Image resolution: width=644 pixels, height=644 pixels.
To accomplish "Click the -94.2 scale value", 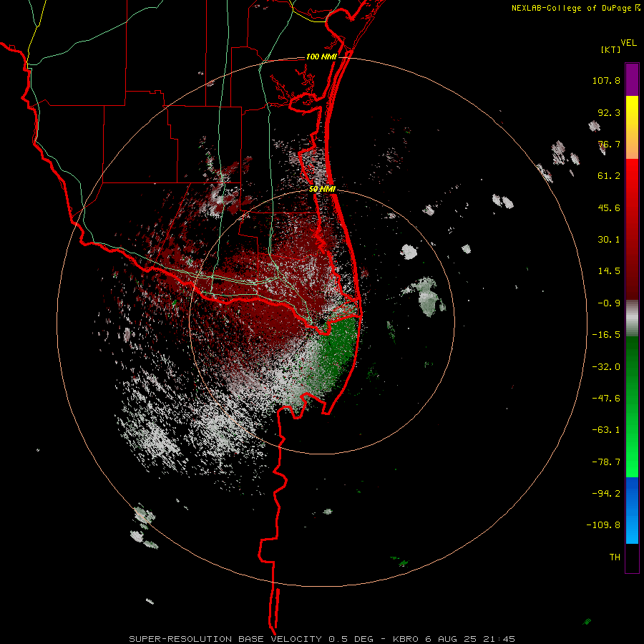I will tap(606, 494).
